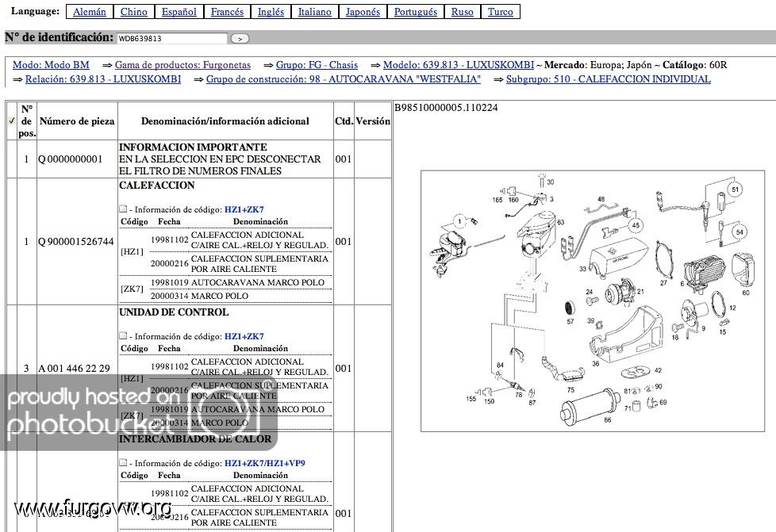Switch language to Español
This screenshot has height=532, width=776.
coord(179,12)
